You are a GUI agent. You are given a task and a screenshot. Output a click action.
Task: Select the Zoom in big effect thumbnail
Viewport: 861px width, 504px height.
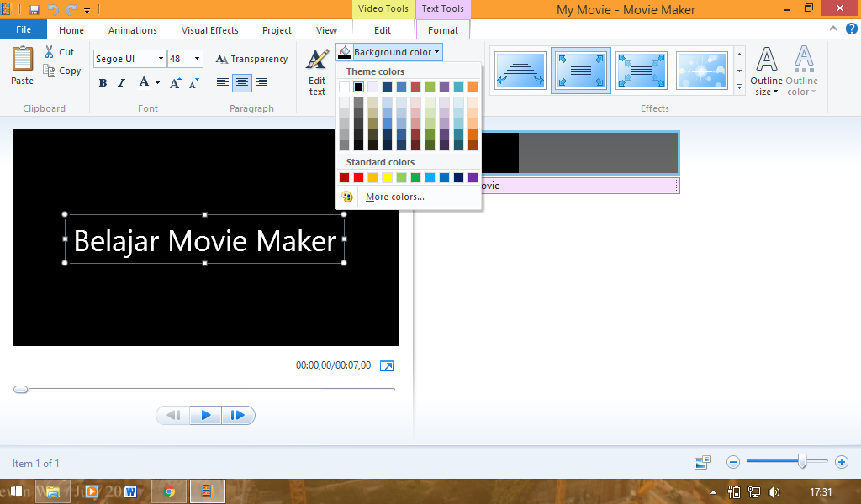[x=642, y=71]
